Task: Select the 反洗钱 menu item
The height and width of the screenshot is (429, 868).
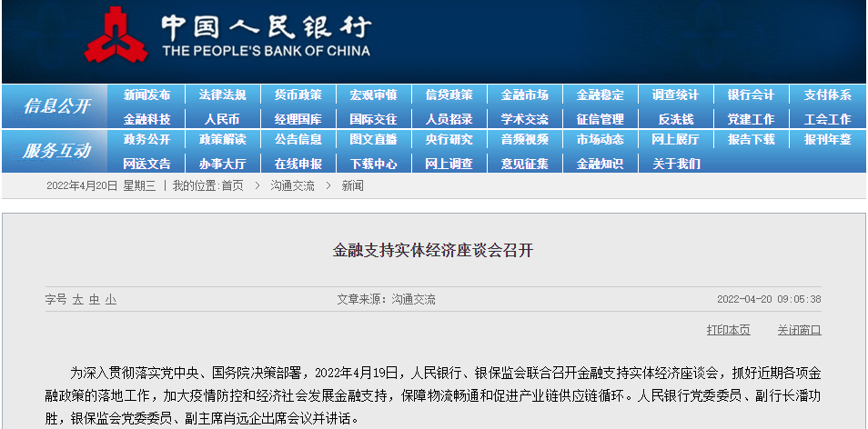Action: [x=675, y=119]
